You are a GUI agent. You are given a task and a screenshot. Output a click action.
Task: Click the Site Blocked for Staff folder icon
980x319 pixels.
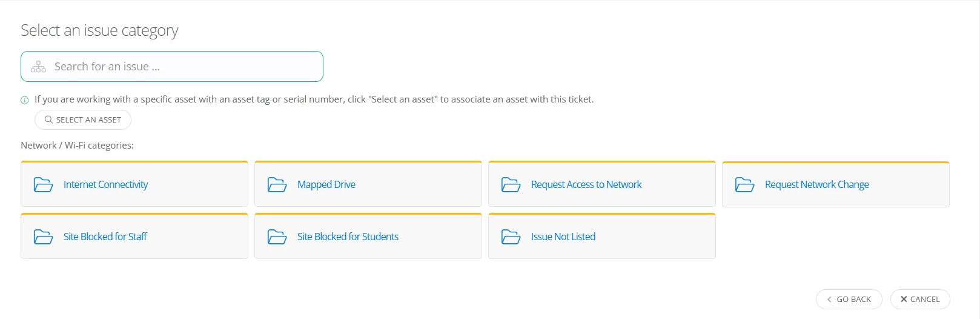point(43,237)
